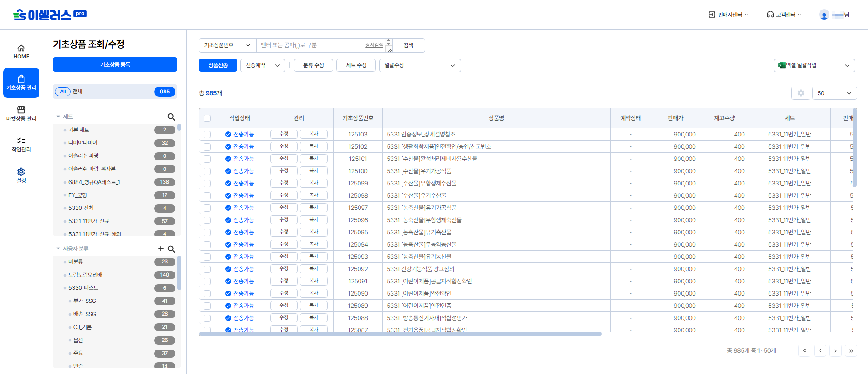Collapse the 사용자 분류 section

tap(58, 249)
